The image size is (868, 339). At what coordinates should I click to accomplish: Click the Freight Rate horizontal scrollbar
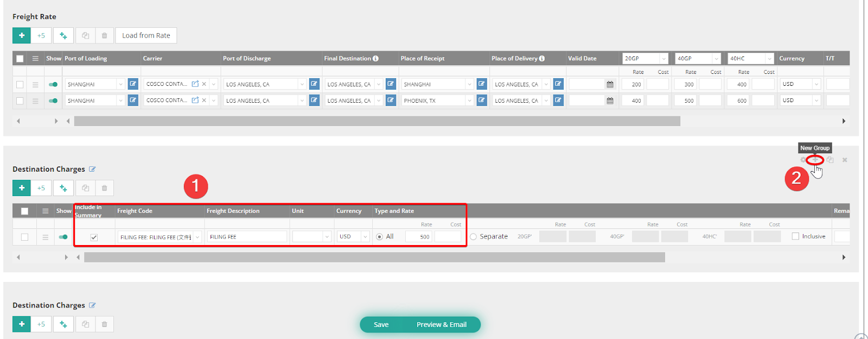click(377, 121)
